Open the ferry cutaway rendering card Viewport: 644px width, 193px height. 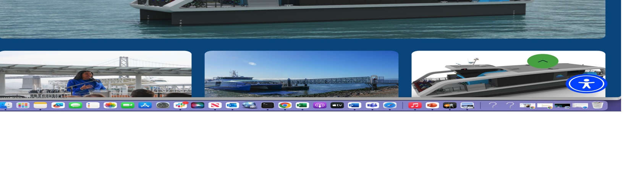[508, 74]
